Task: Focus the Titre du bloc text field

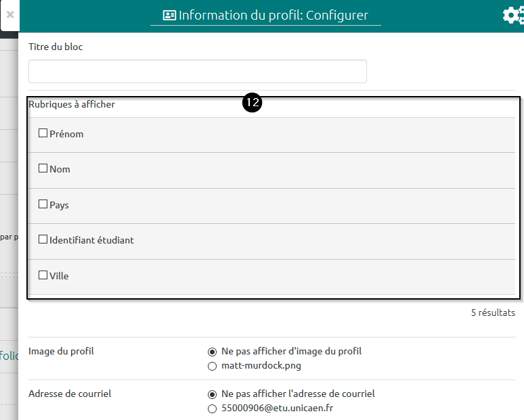Action: click(197, 72)
